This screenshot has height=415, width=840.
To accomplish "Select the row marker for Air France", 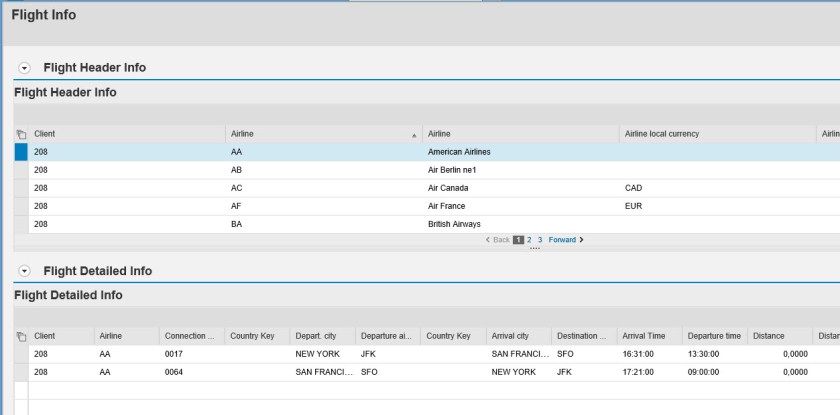I will click(21, 206).
